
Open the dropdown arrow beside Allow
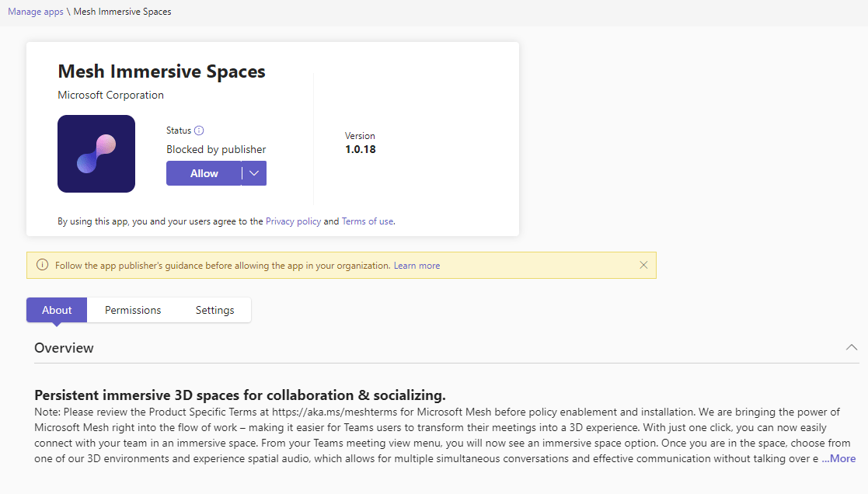coord(254,173)
